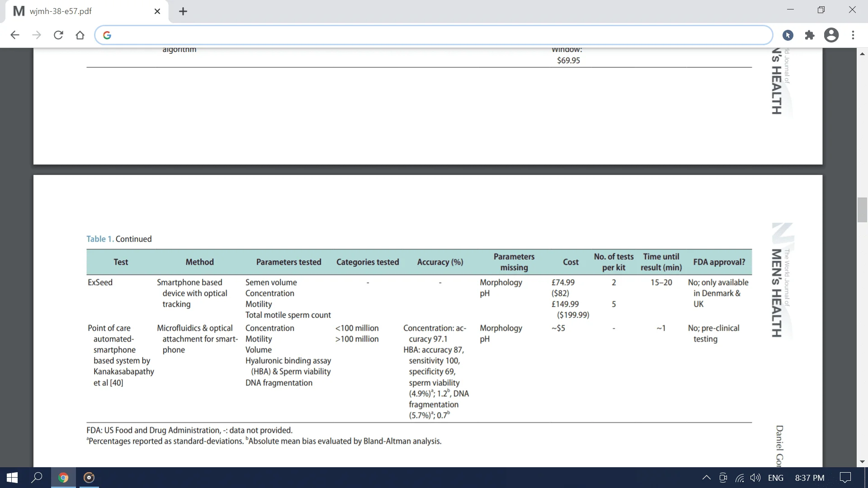The height and width of the screenshot is (488, 868).
Task: Click scrollbar up arrow
Action: [863, 53]
